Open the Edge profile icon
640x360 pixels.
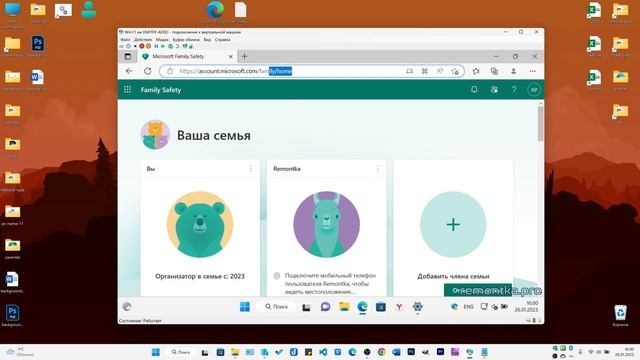513,71
